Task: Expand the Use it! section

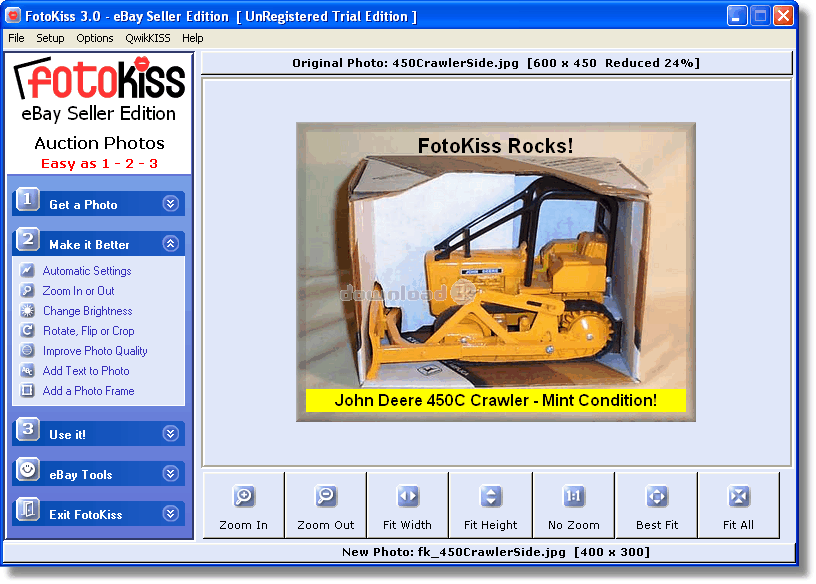Action: coord(170,434)
